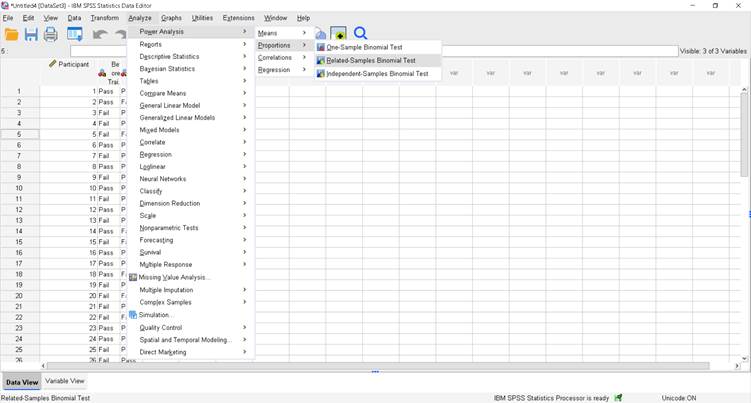Choose One-Sample Binomial Test

pos(366,47)
